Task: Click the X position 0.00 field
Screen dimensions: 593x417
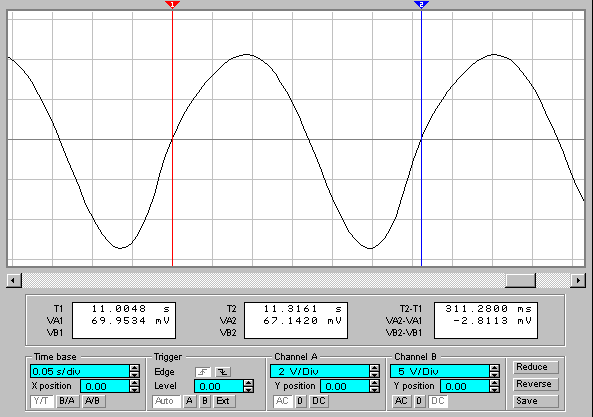Action: pos(105,386)
